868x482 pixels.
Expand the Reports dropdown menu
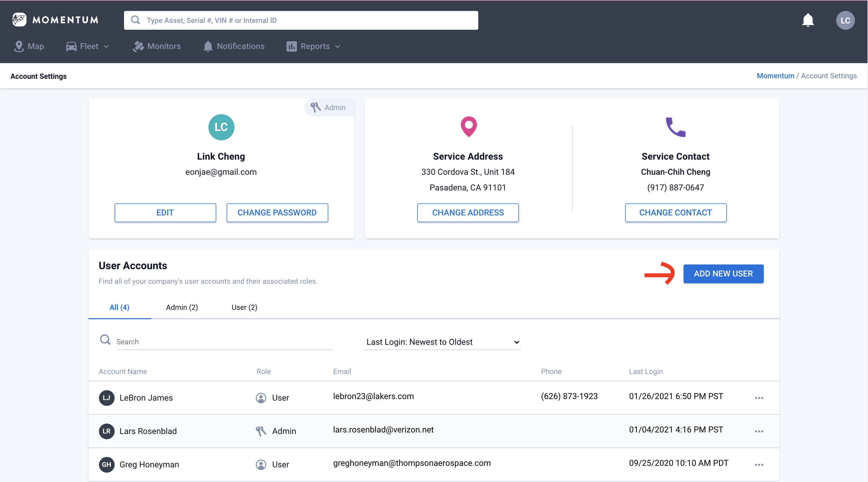point(313,46)
